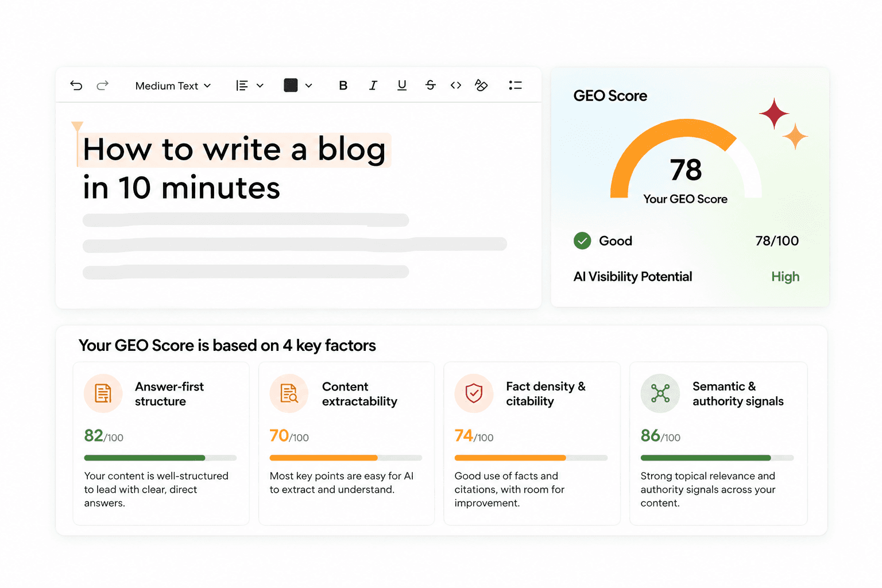Click the '86/100' score

click(x=660, y=436)
